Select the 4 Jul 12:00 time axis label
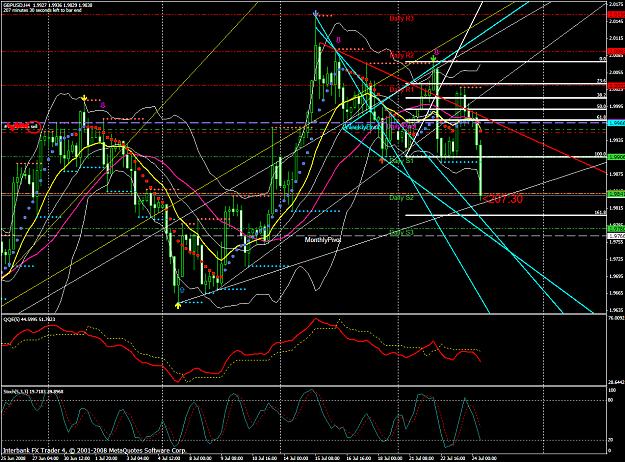Image resolution: width=625 pixels, height=462 pixels. [x=168, y=458]
